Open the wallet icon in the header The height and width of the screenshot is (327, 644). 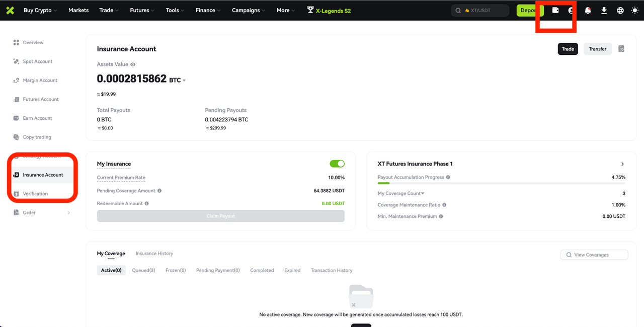pos(555,10)
